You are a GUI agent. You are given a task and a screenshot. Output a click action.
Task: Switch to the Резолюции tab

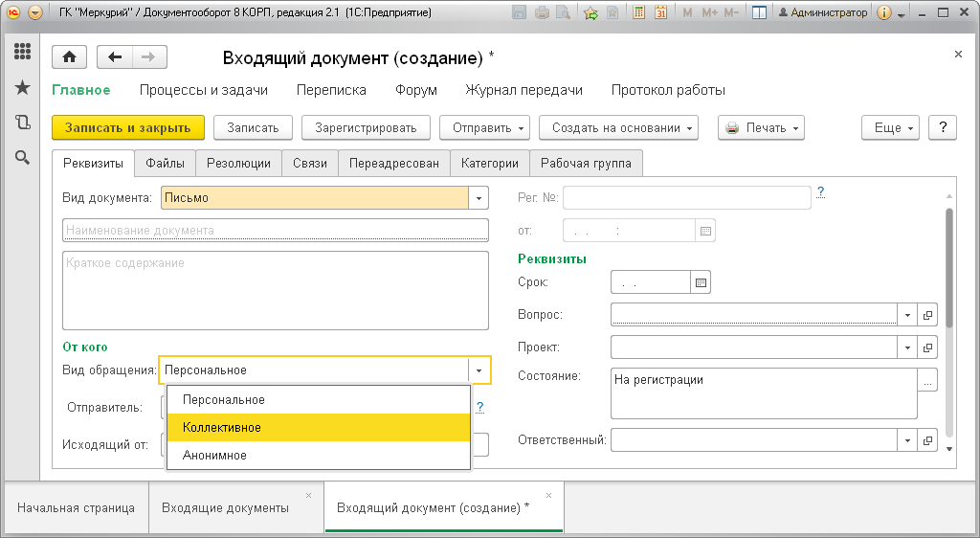238,163
